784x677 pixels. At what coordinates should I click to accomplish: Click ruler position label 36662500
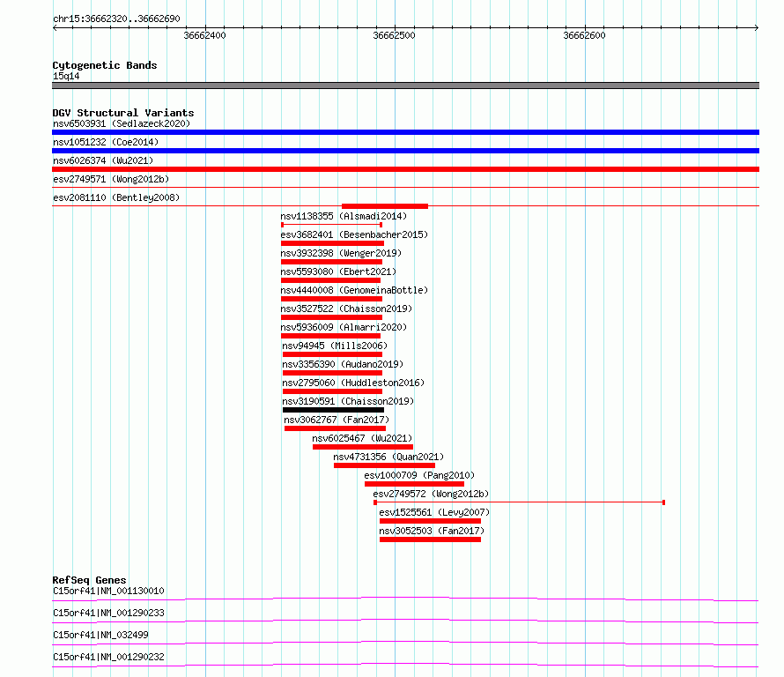pyautogui.click(x=394, y=35)
